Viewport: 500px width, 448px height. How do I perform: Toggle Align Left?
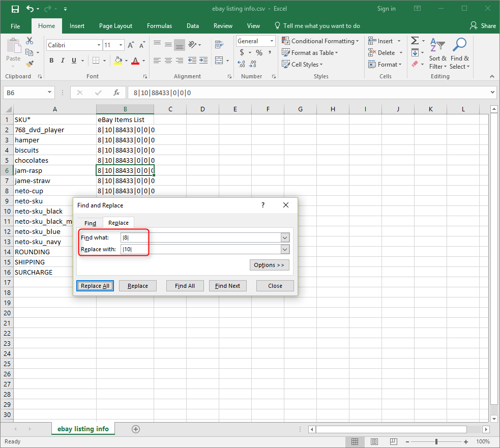[157, 61]
